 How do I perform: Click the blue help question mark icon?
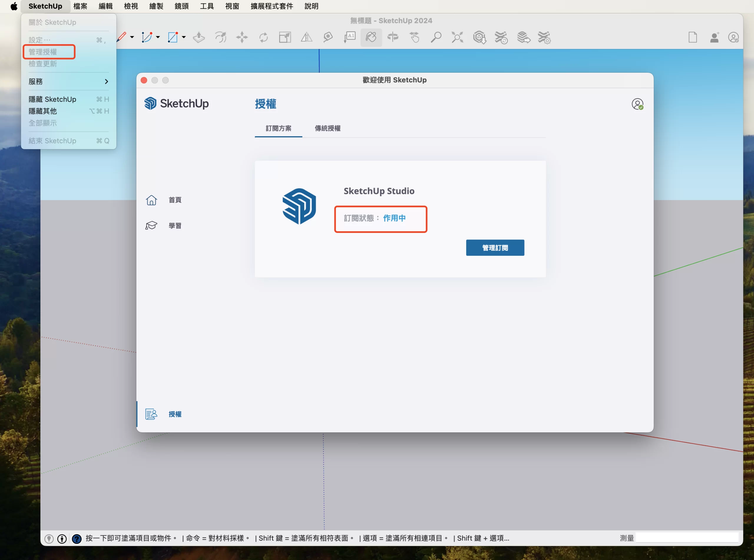coord(77,539)
